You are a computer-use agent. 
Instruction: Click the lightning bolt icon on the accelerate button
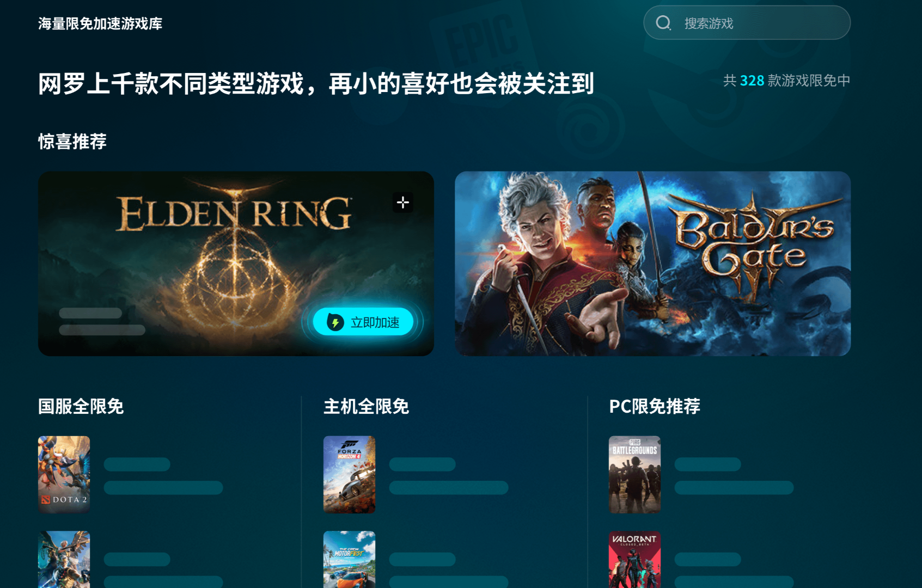[x=335, y=322]
